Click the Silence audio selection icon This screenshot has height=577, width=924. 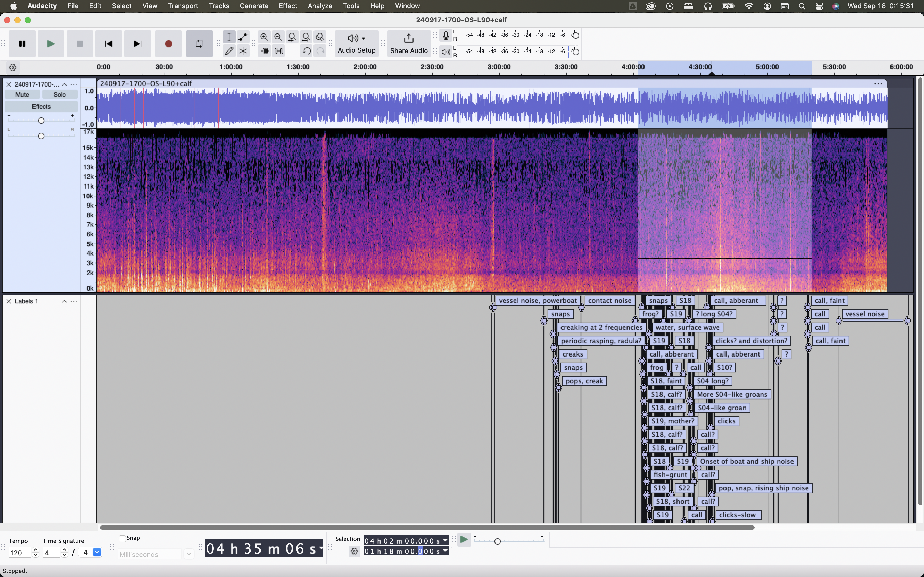(x=279, y=51)
